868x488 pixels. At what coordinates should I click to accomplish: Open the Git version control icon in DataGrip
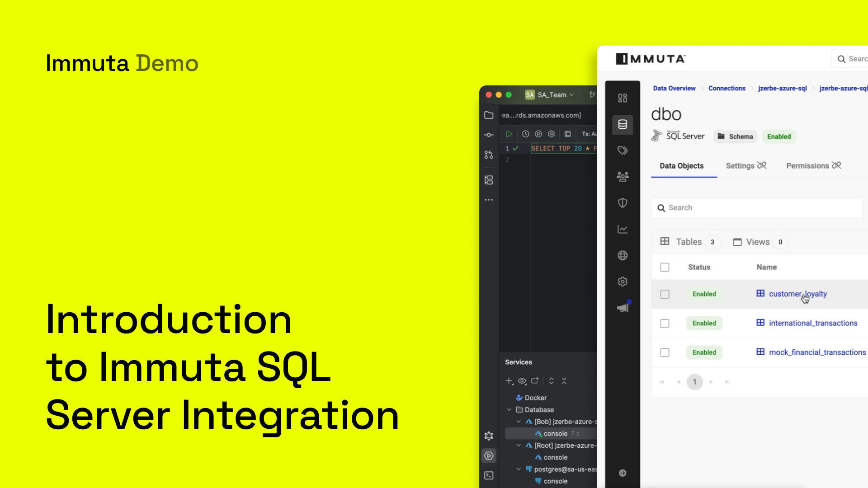(x=488, y=155)
